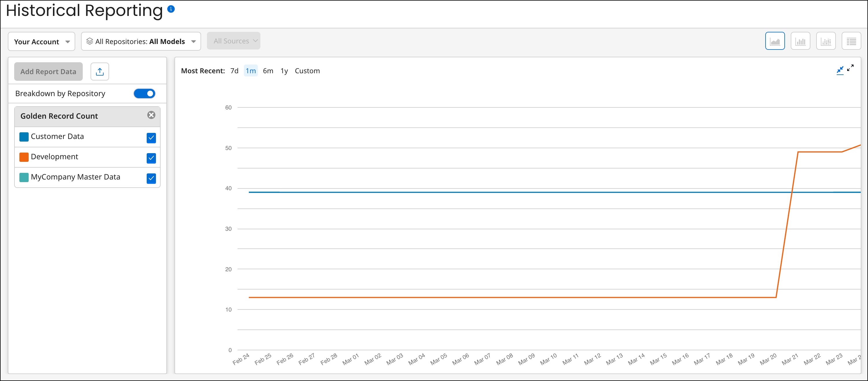Select the 7d time range
868x381 pixels.
coord(234,71)
